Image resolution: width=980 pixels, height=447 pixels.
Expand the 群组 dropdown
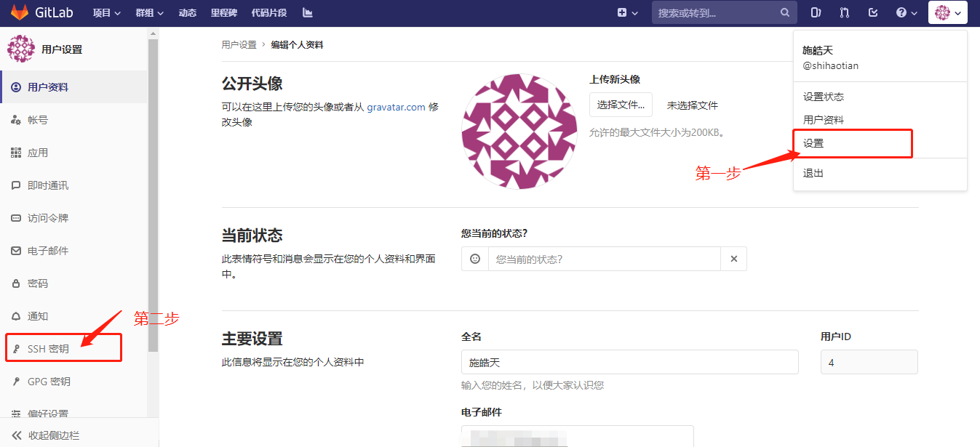pos(148,12)
